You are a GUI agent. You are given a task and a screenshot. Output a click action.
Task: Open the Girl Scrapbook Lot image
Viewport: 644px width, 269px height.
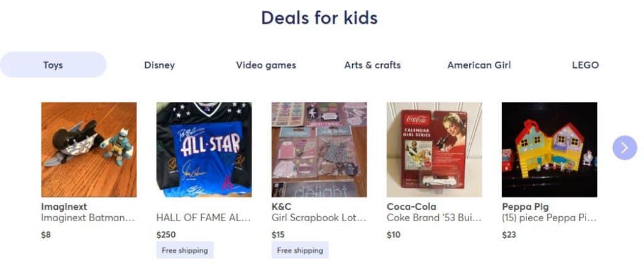[x=319, y=150]
